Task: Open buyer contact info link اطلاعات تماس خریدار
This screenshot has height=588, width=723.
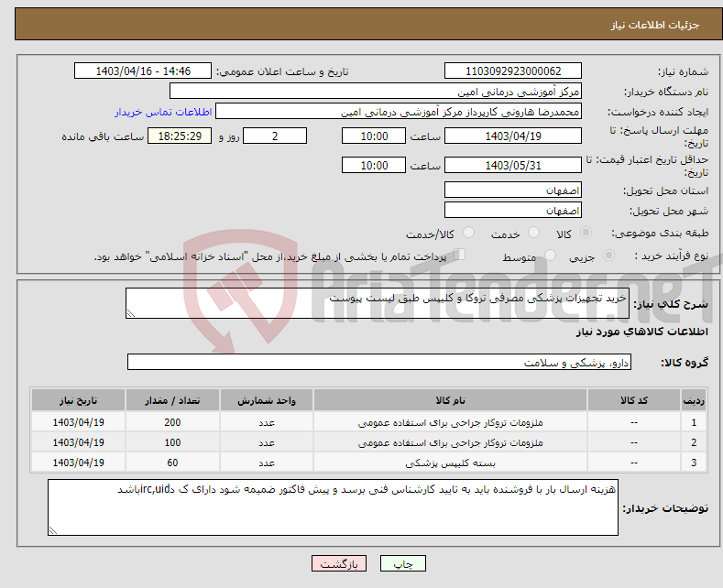Action: (x=163, y=112)
